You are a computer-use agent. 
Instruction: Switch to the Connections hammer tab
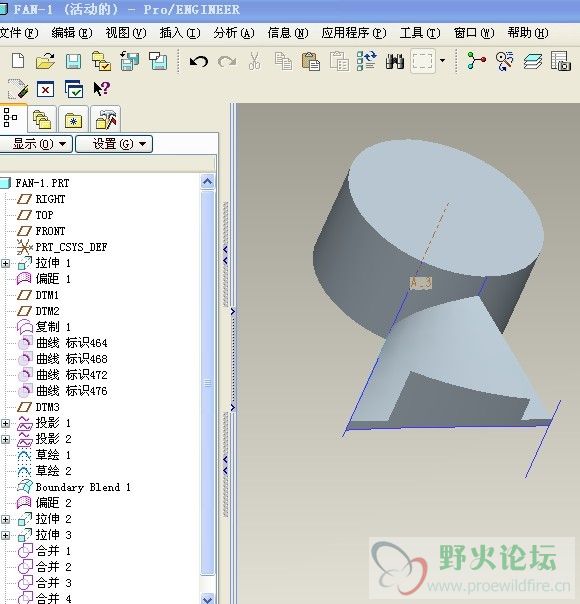pos(106,119)
